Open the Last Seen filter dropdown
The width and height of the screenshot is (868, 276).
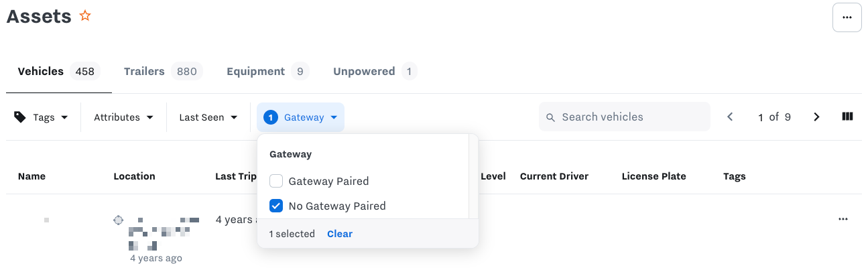[x=208, y=117]
